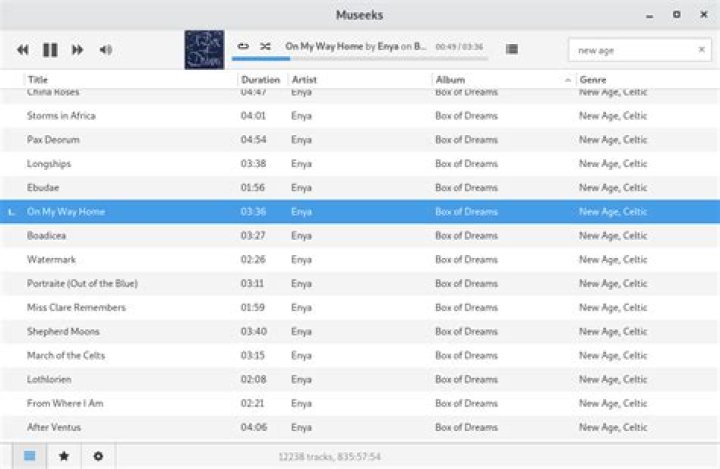Select the On My Way Home row
The width and height of the screenshot is (720, 469).
360,211
